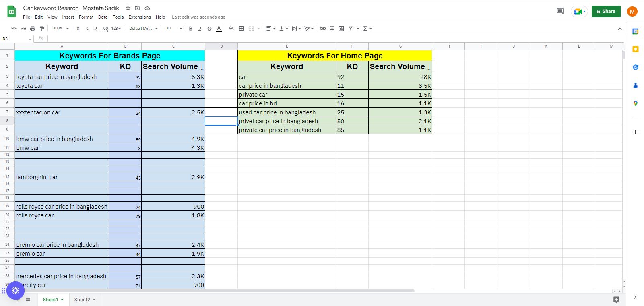This screenshot has width=644, height=306.
Task: Select the paint format tool
Action: 42,29
